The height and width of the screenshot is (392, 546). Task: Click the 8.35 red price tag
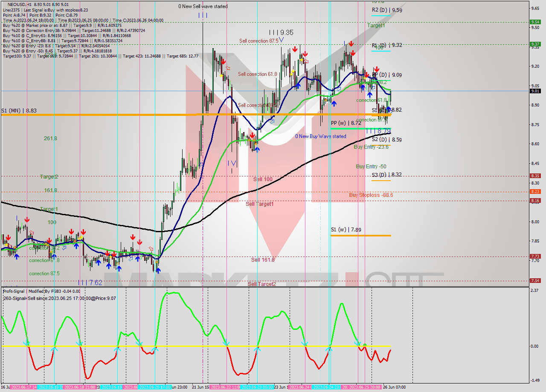[x=535, y=176]
